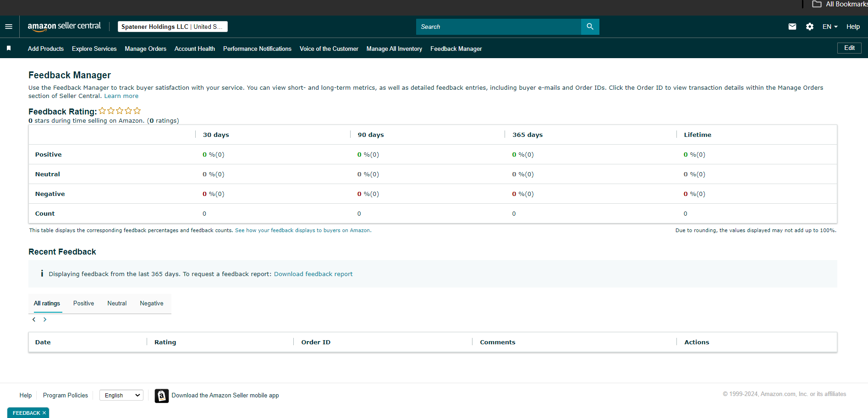Expand the EN language dropdown
This screenshot has height=418, width=868.
830,27
